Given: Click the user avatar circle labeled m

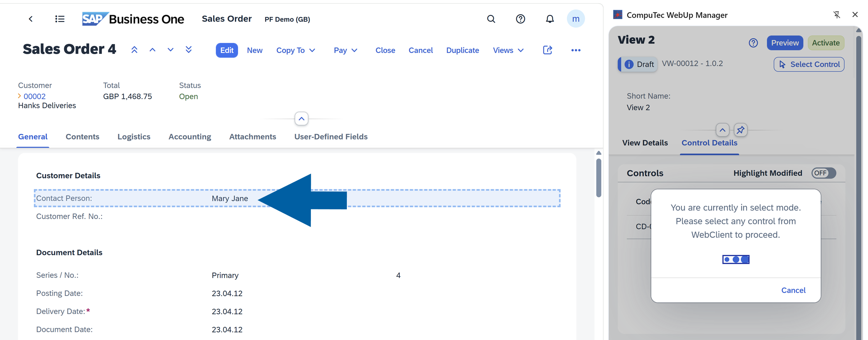Looking at the screenshot, I should point(576,19).
